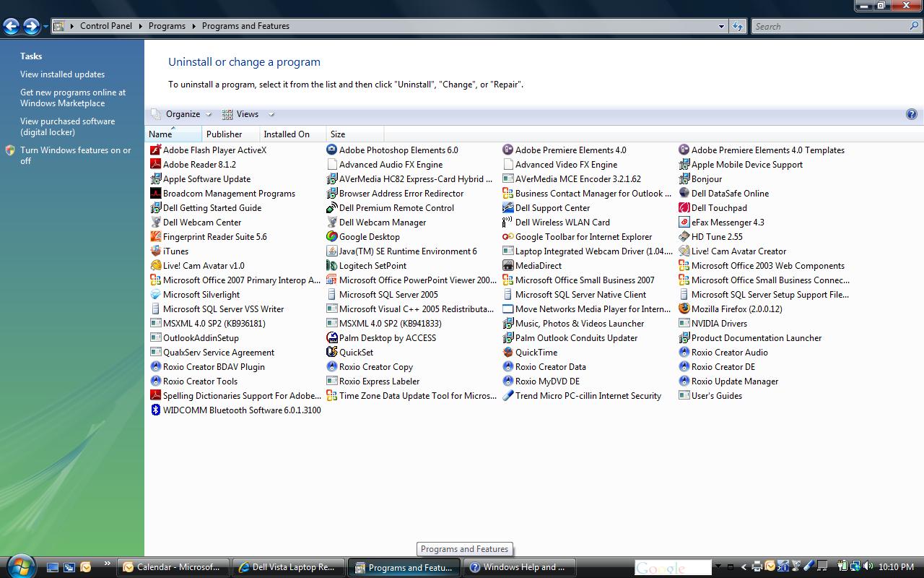The image size is (924, 578).
Task: Select the Adobe Flash Player ActiveX icon
Action: click(155, 150)
